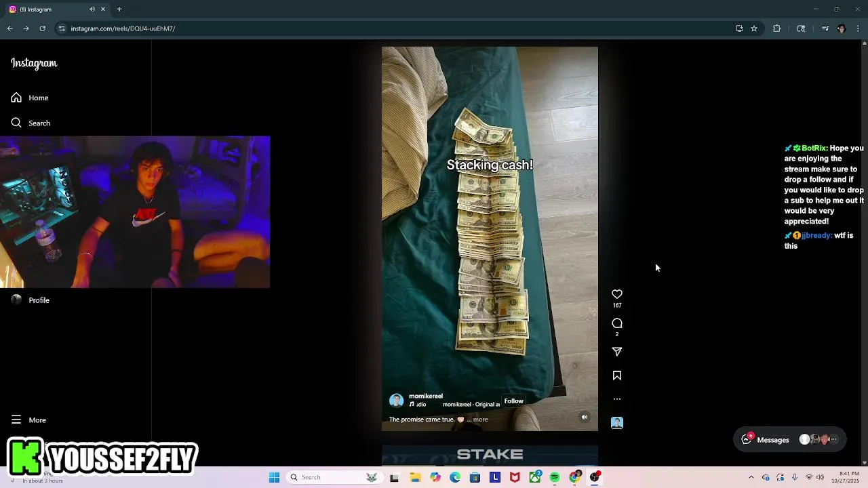868x488 pixels.
Task: Go to the Instagram Home page
Action: [30, 98]
